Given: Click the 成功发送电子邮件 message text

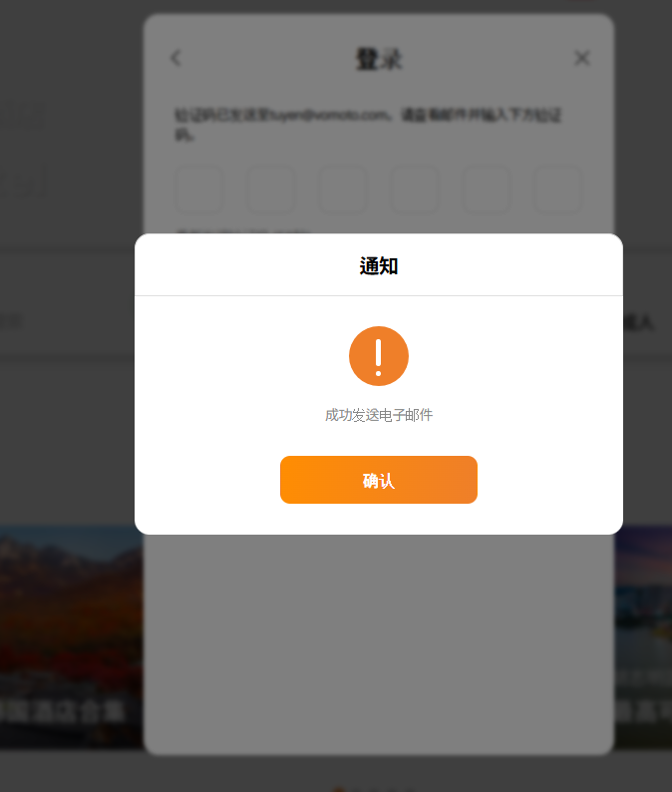Looking at the screenshot, I should click(379, 415).
